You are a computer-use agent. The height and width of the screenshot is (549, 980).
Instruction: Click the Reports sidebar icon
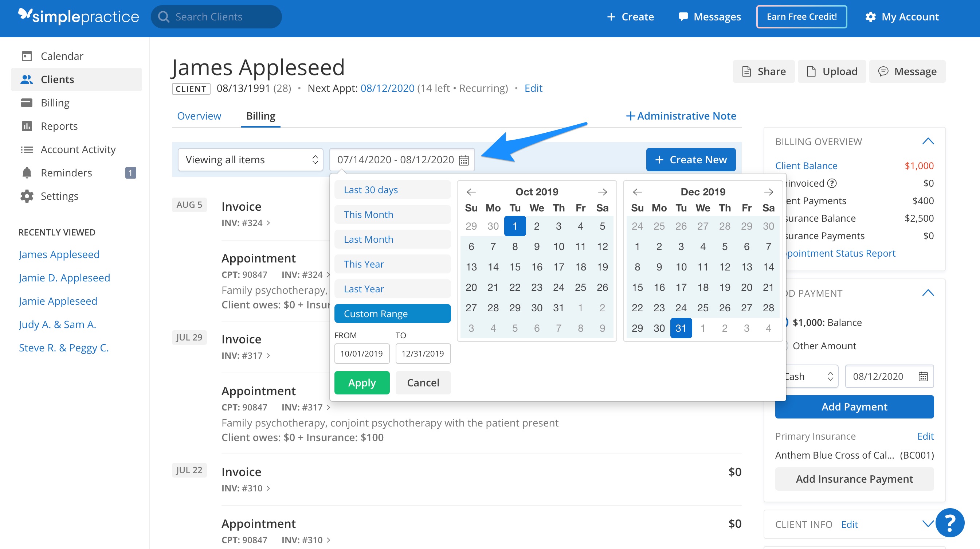pos(27,126)
